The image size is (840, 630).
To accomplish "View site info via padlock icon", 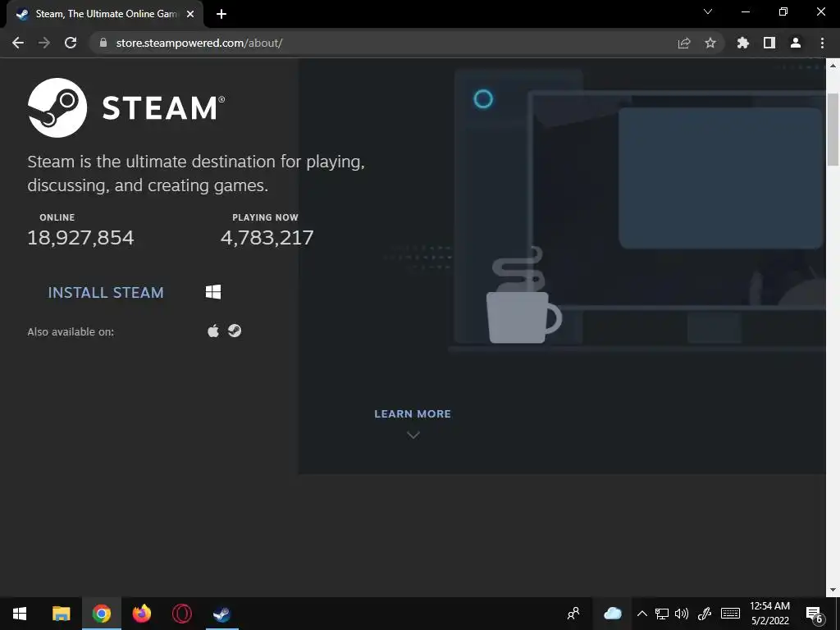I will 103,43.
